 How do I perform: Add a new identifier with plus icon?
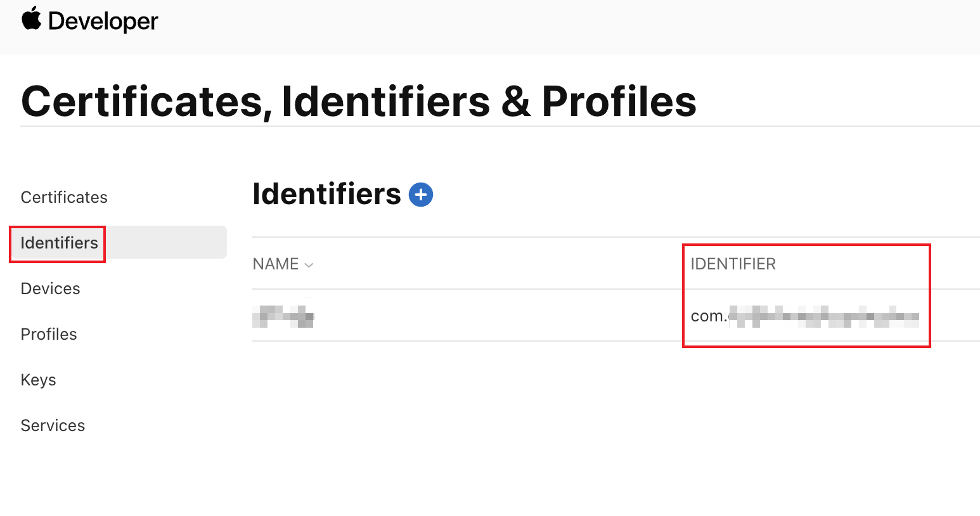pos(421,195)
